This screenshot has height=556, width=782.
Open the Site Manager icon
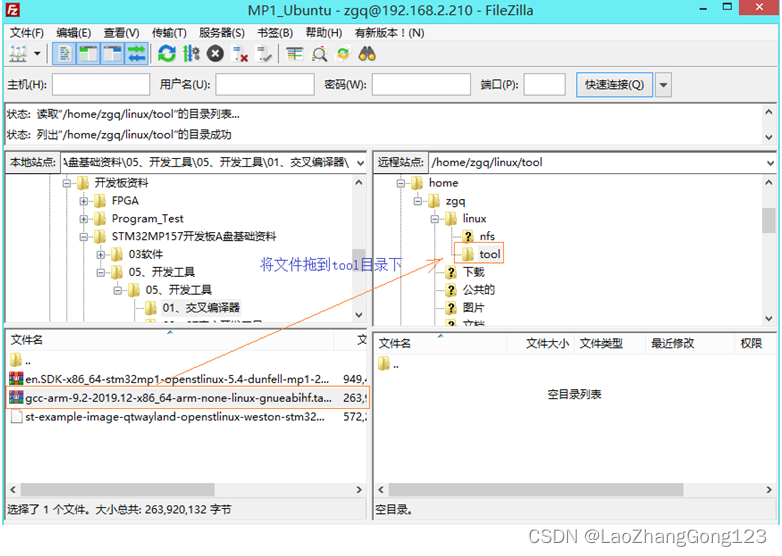click(x=18, y=54)
